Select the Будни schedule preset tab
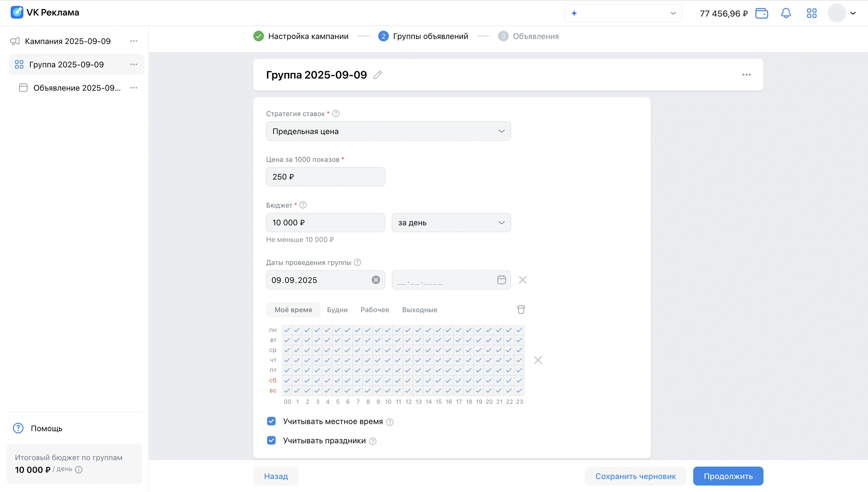 point(337,309)
